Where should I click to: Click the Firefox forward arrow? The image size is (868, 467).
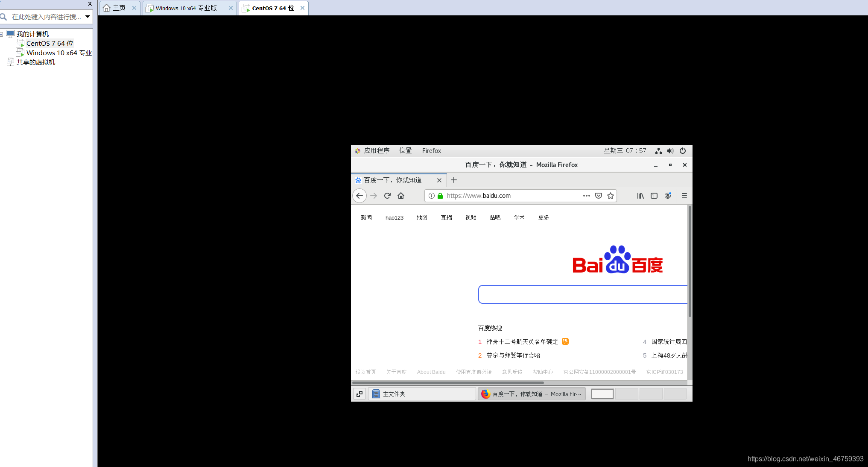pos(374,196)
